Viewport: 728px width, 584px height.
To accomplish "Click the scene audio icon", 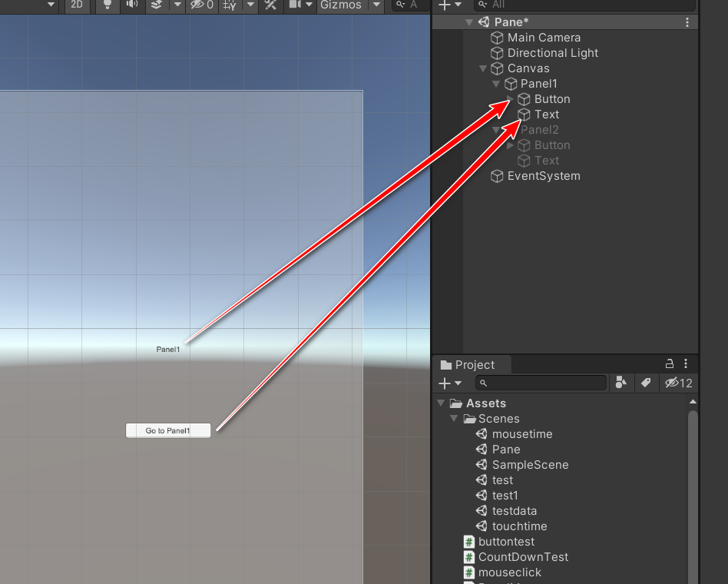I will point(132,6).
